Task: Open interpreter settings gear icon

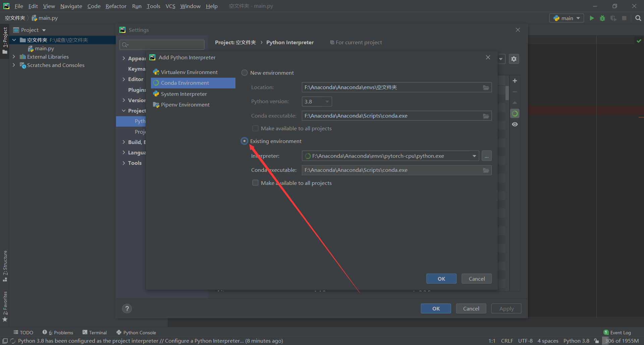Action: point(514,59)
